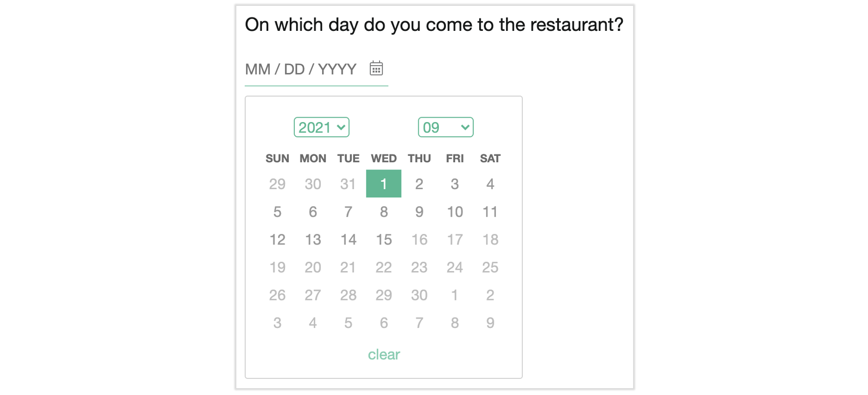Pick September 8 in the WED column
Image resolution: width=868 pixels, height=395 pixels.
pos(383,212)
